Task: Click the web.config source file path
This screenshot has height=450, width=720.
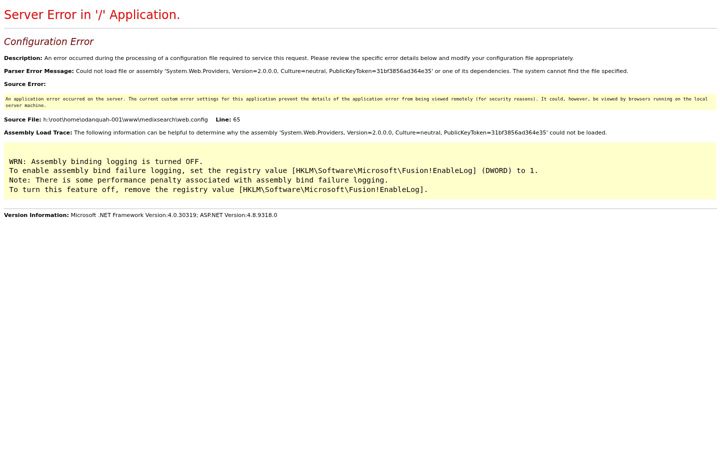Action: click(x=125, y=120)
